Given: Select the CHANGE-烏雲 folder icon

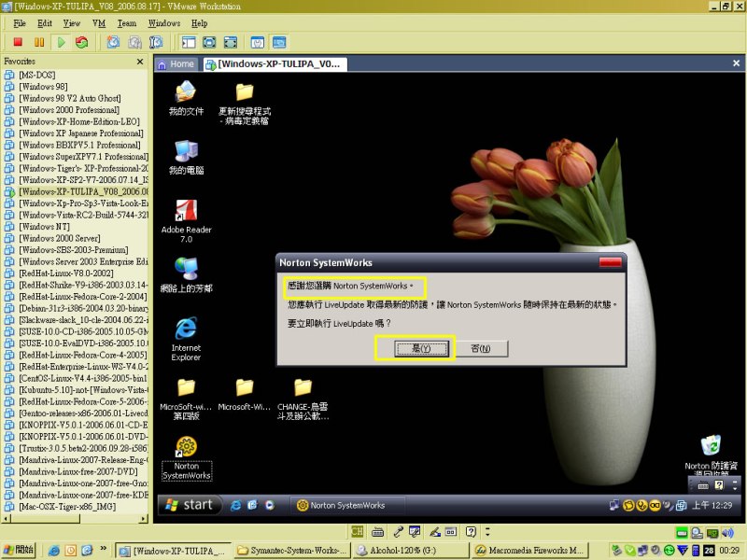Looking at the screenshot, I should tap(303, 400).
